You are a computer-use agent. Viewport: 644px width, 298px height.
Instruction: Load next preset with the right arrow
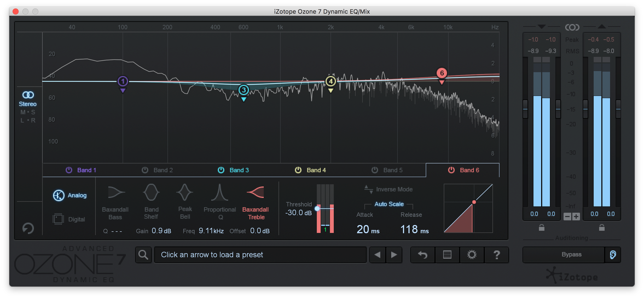click(394, 255)
